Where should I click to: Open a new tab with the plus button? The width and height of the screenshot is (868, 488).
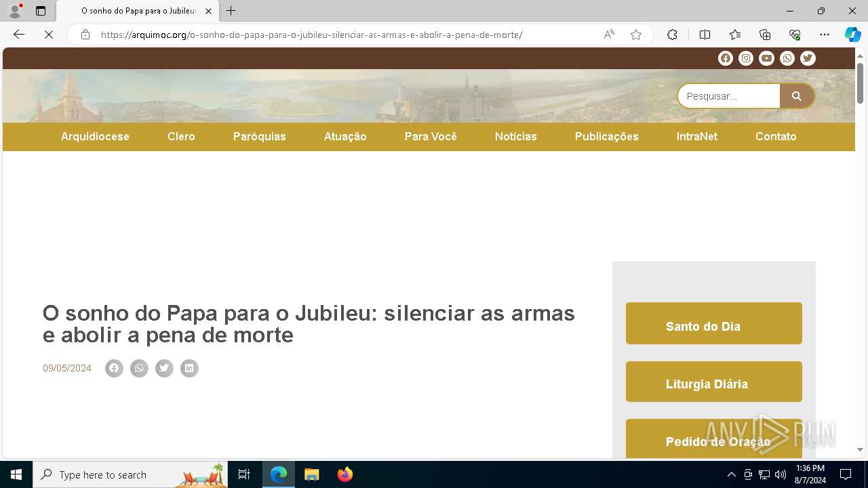tap(231, 11)
